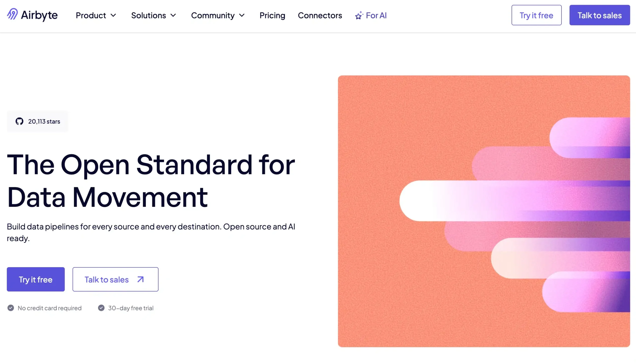Click Try it free in the top navigation

536,15
